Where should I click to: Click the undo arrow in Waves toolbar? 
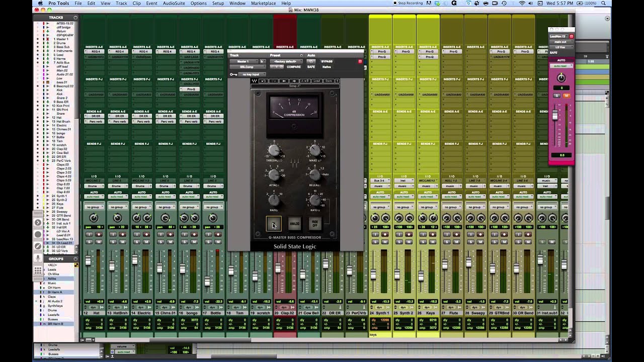263,81
